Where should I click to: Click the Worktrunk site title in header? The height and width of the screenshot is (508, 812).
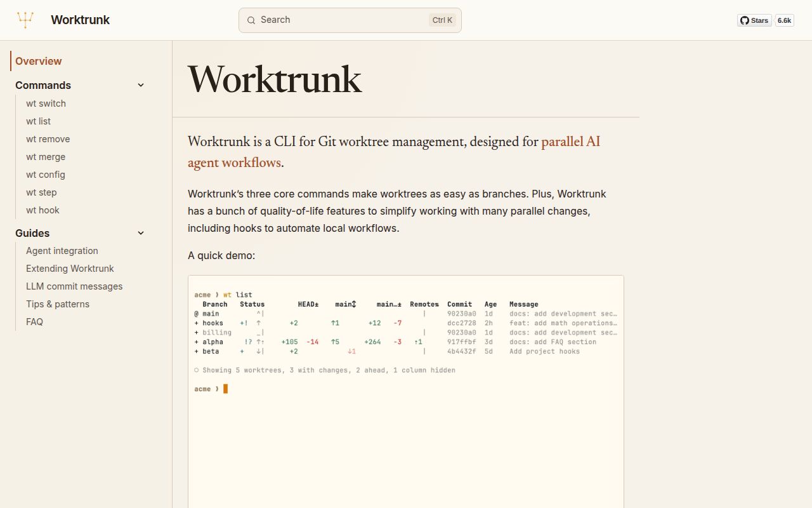80,20
